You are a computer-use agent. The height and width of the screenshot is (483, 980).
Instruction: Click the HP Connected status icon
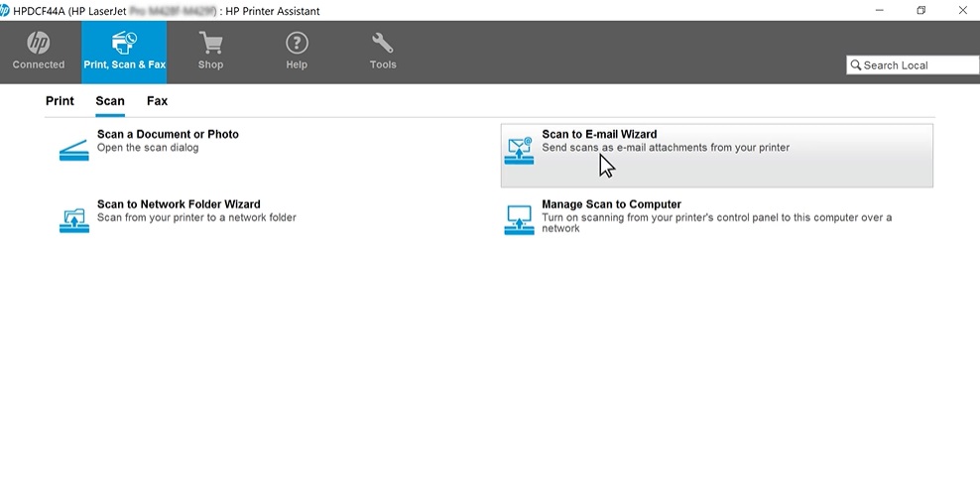39,44
